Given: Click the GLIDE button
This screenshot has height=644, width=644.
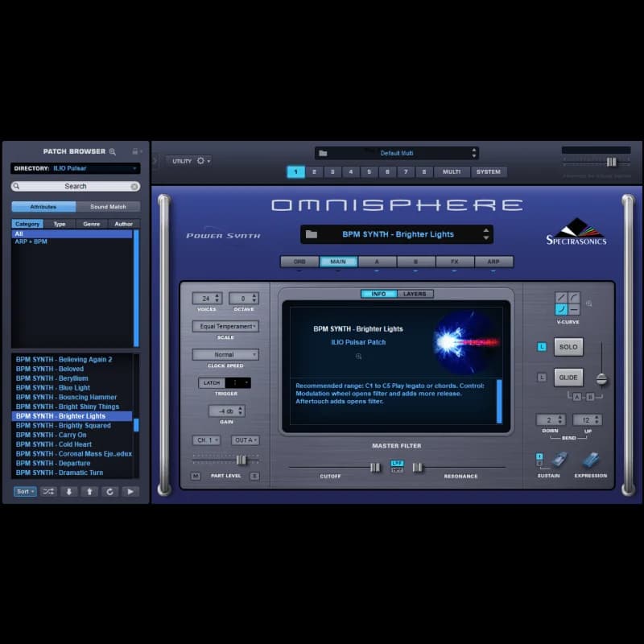Looking at the screenshot, I should click(x=569, y=376).
